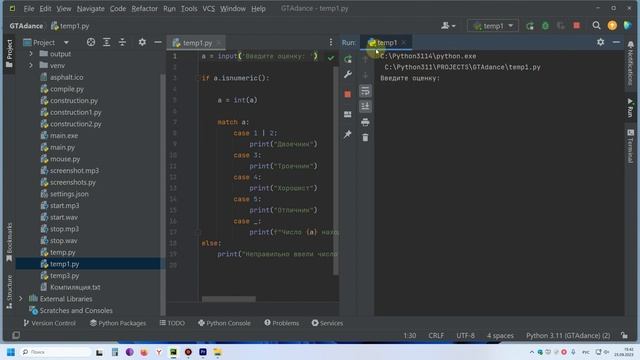Open the VCS menu

pyautogui.click(x=209, y=9)
